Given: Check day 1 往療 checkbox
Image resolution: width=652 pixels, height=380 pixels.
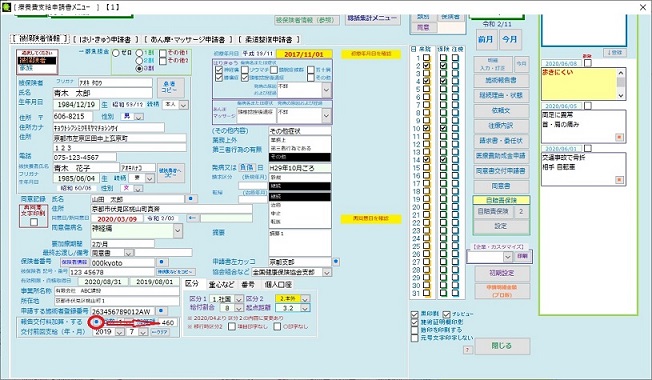Looking at the screenshot, I should (455, 57).
